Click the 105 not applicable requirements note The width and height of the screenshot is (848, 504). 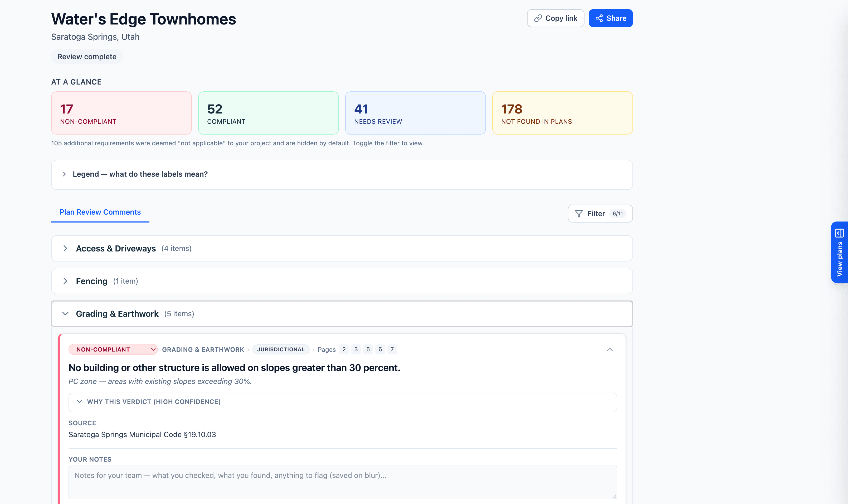point(238,143)
